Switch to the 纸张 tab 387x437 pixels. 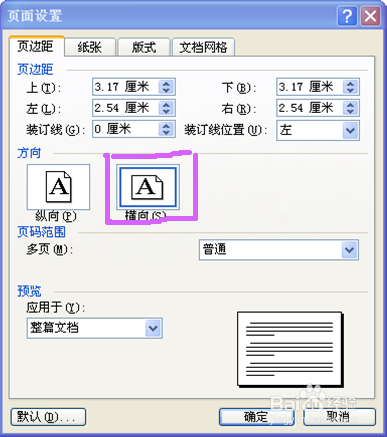90,47
